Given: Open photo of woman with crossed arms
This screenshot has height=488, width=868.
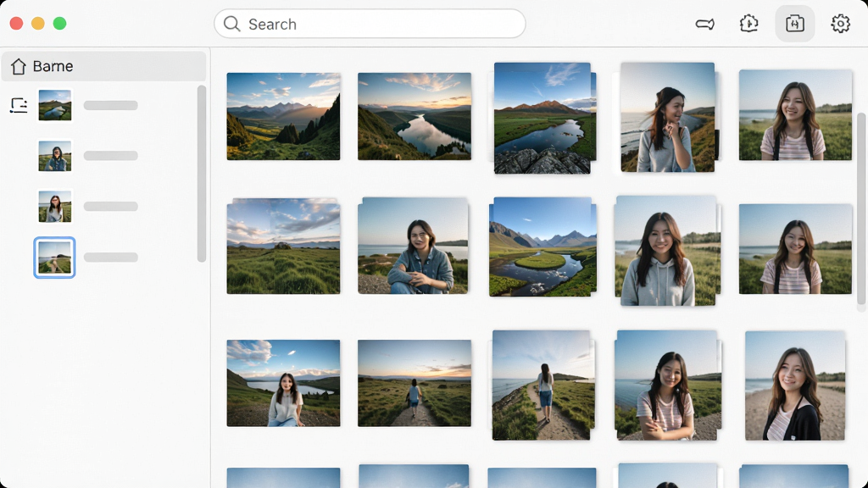Looking at the screenshot, I should (x=666, y=385).
